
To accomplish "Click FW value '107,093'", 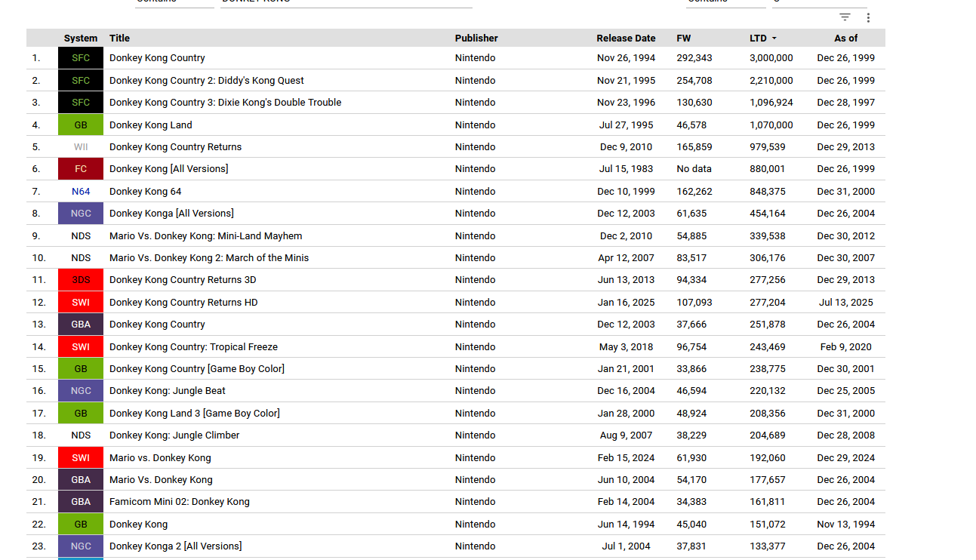I will click(694, 303).
